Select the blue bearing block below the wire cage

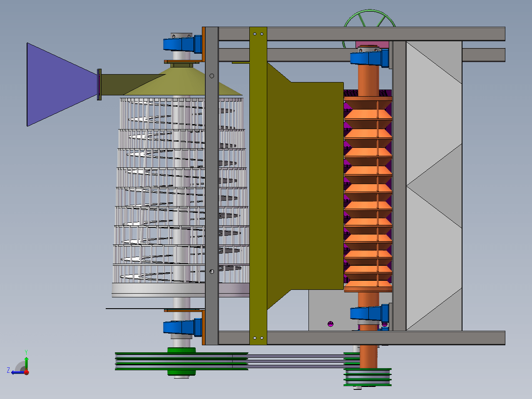point(182,327)
